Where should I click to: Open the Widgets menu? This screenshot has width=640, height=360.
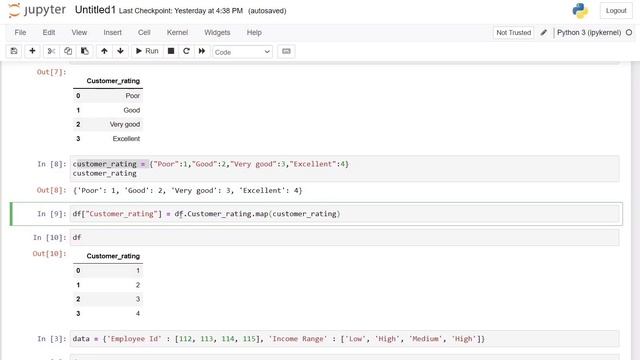[x=217, y=33]
